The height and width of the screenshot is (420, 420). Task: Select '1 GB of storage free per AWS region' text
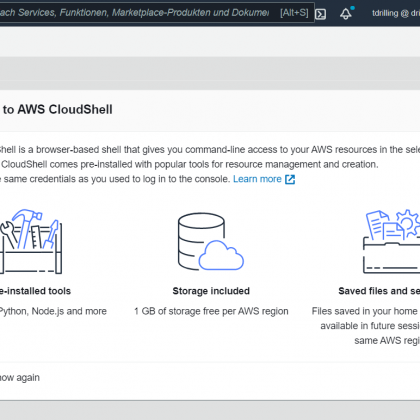coord(211,311)
